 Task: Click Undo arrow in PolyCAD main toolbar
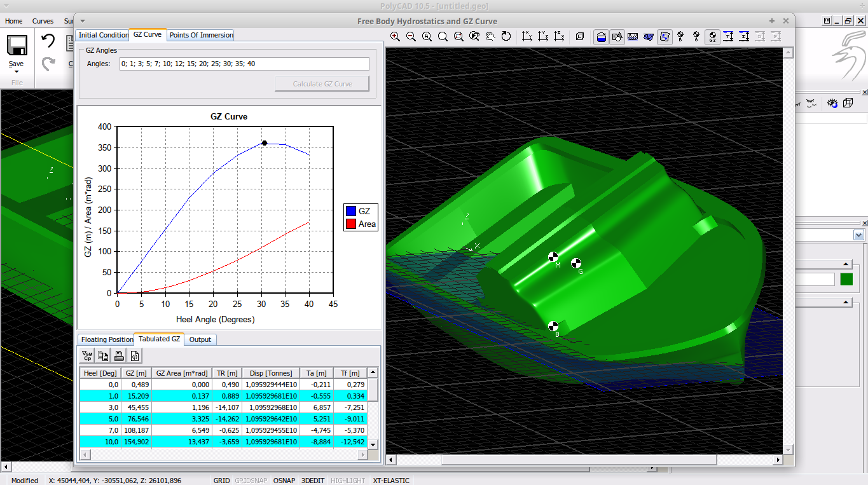(x=48, y=41)
